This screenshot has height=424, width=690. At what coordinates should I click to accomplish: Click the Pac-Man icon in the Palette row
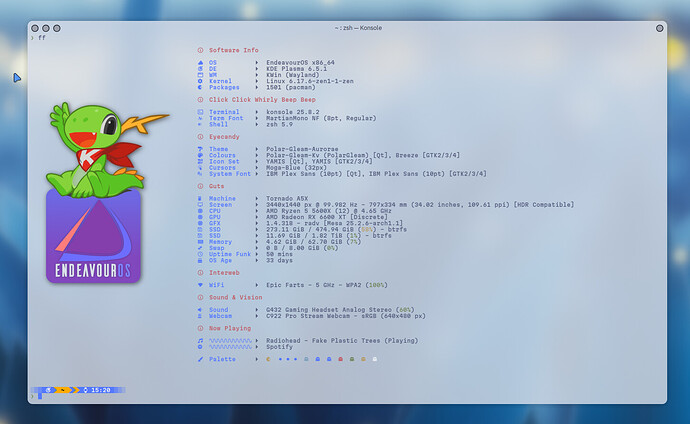(x=268, y=359)
